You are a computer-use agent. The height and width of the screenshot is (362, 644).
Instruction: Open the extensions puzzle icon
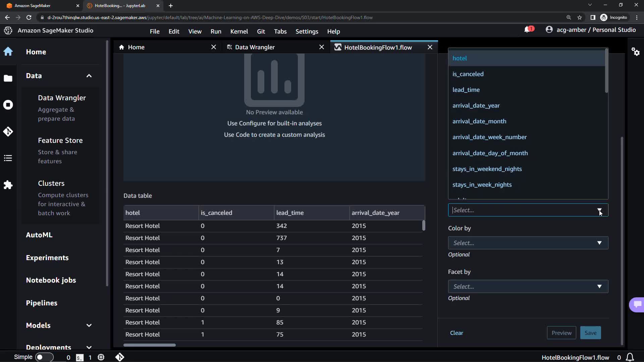(x=8, y=185)
